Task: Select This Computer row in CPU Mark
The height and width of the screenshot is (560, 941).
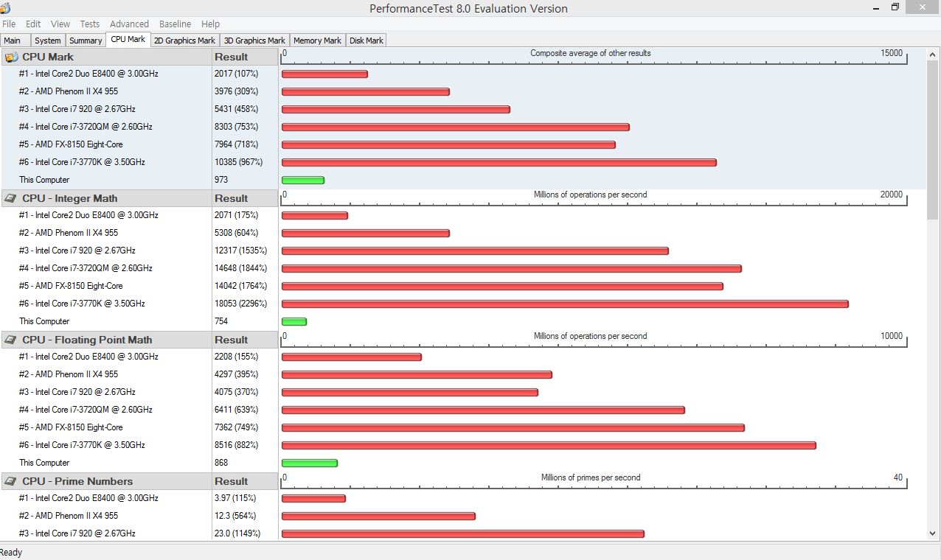Action: [44, 180]
